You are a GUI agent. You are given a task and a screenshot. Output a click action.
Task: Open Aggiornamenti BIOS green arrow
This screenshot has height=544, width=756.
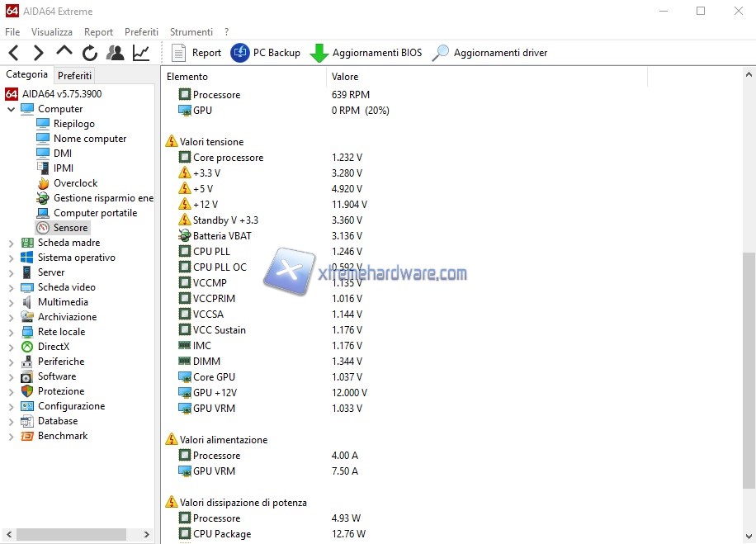coord(319,53)
